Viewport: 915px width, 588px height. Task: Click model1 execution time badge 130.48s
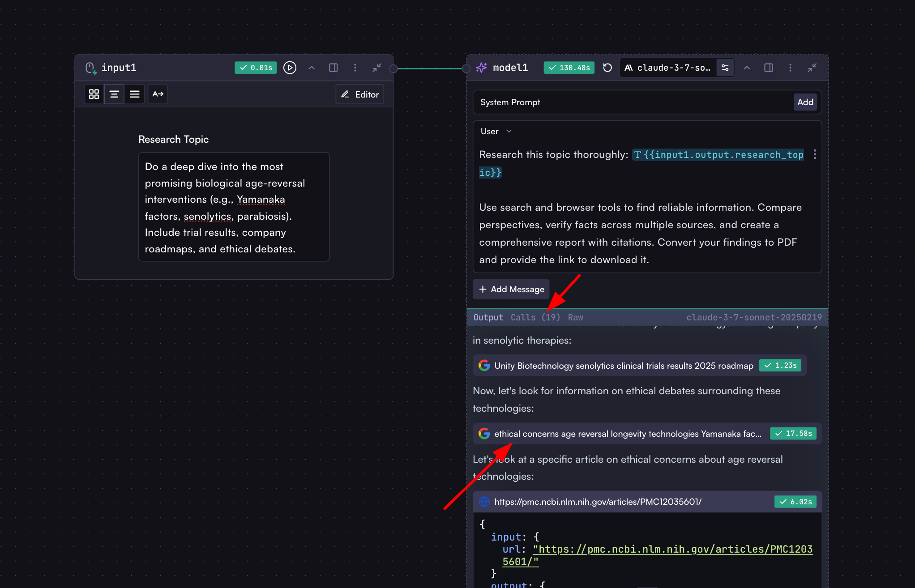point(569,68)
